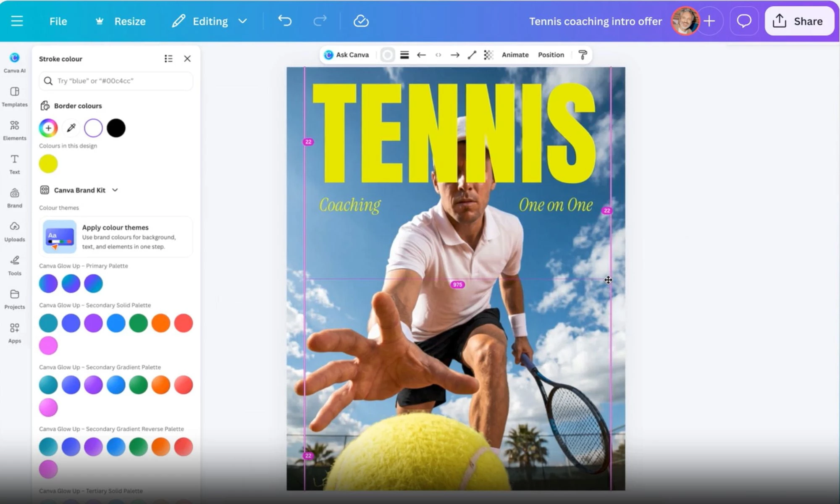
Task: Close the Stroke colour panel
Action: pos(187,59)
